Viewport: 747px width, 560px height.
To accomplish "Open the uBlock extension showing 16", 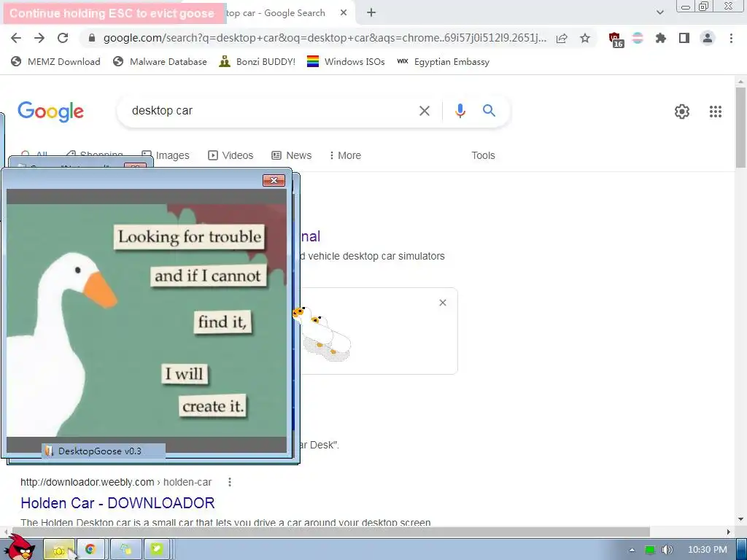I will (616, 39).
